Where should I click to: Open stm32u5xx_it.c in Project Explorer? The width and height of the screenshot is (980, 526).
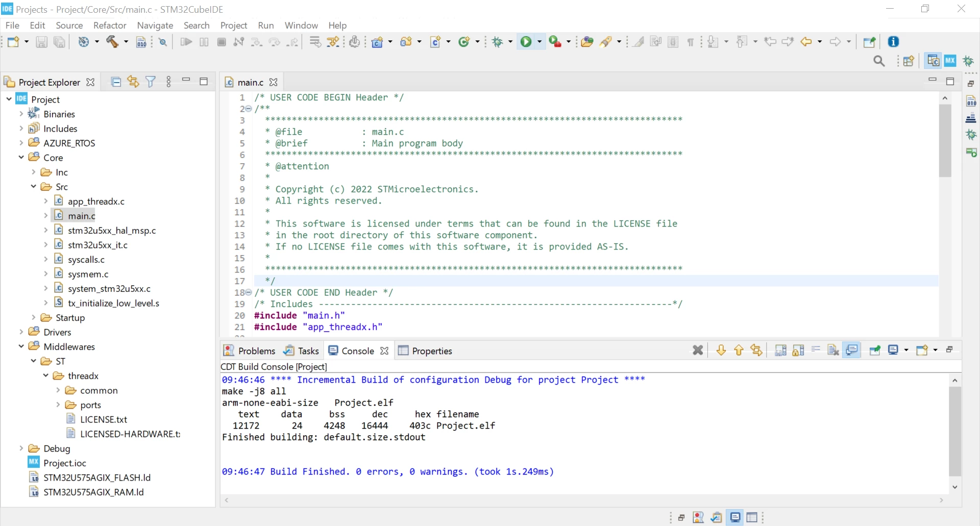[97, 245]
